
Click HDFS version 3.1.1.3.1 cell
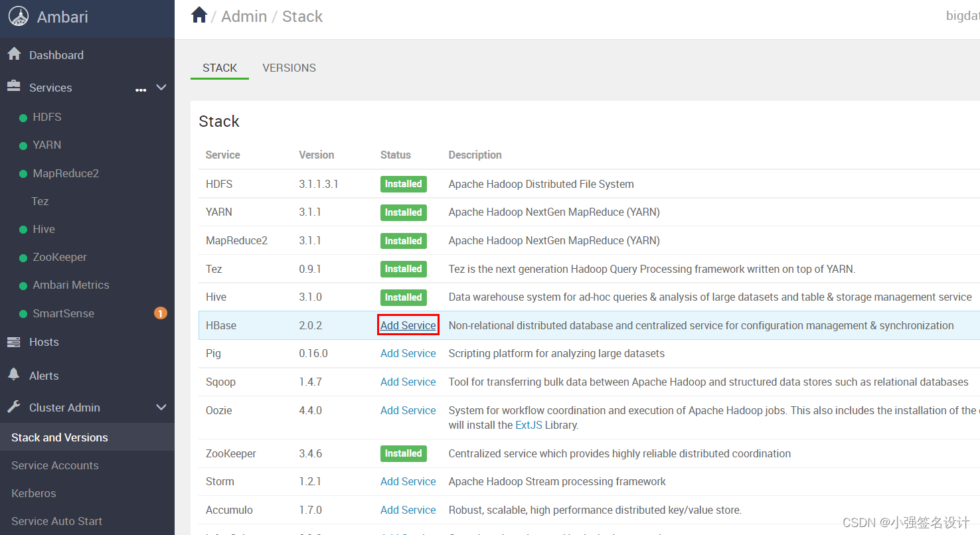point(319,184)
